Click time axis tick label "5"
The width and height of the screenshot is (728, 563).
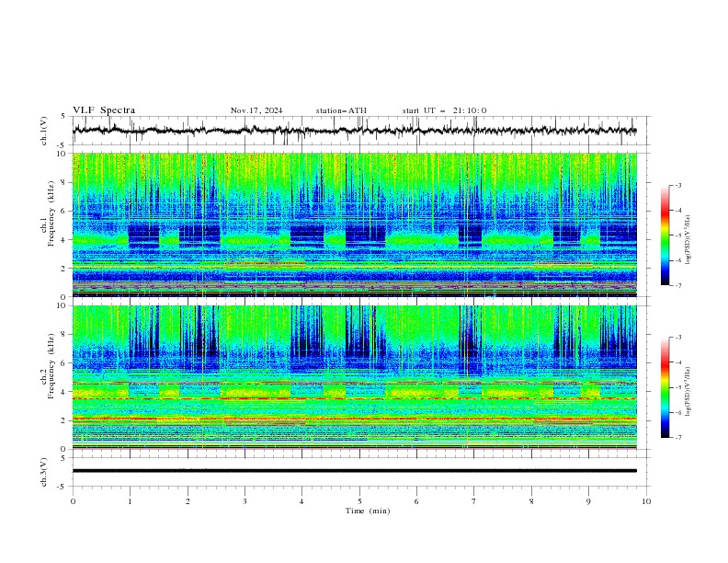pyautogui.click(x=359, y=501)
